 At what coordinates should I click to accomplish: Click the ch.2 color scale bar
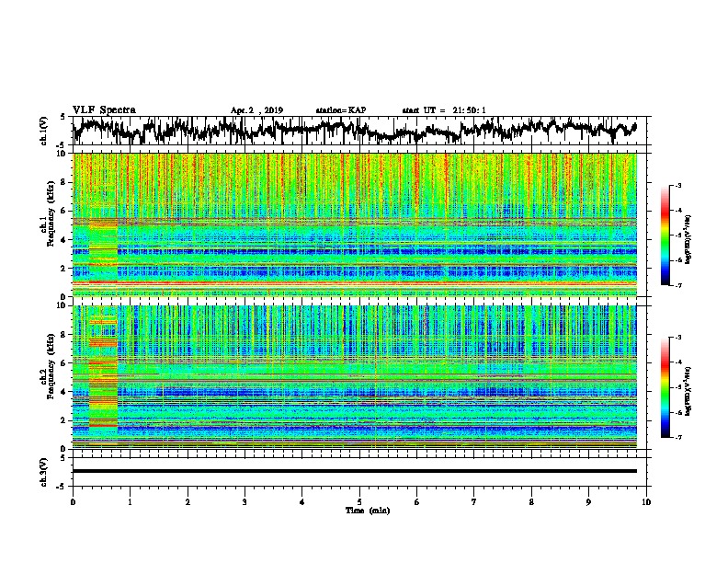(665, 387)
